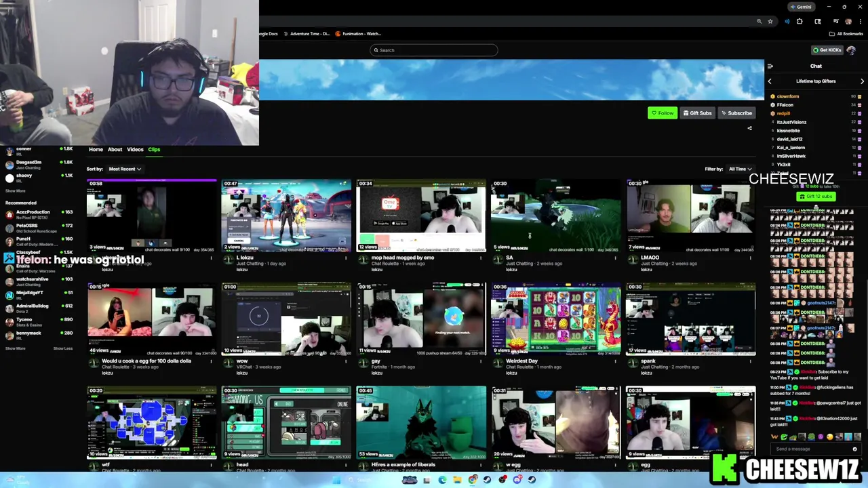Viewport: 868px width, 488px height.
Task: Open the 'HEres a example of liberals' clip thumbnail
Action: click(421, 422)
